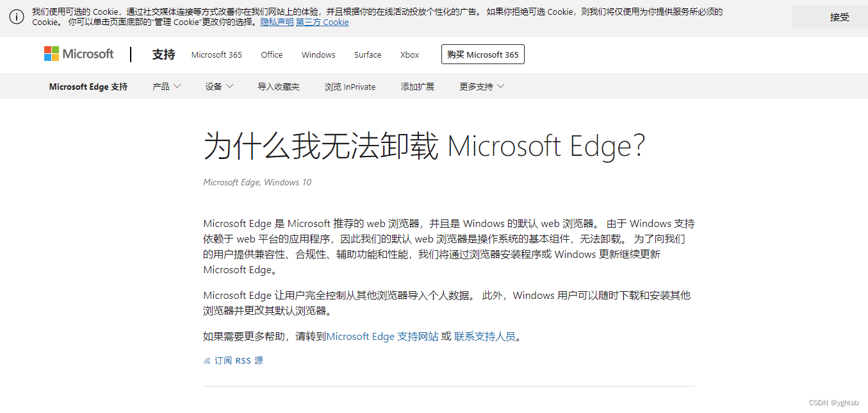Image resolution: width=868 pixels, height=413 pixels.
Task: Expand the 产品 dropdown menu
Action: (x=167, y=87)
